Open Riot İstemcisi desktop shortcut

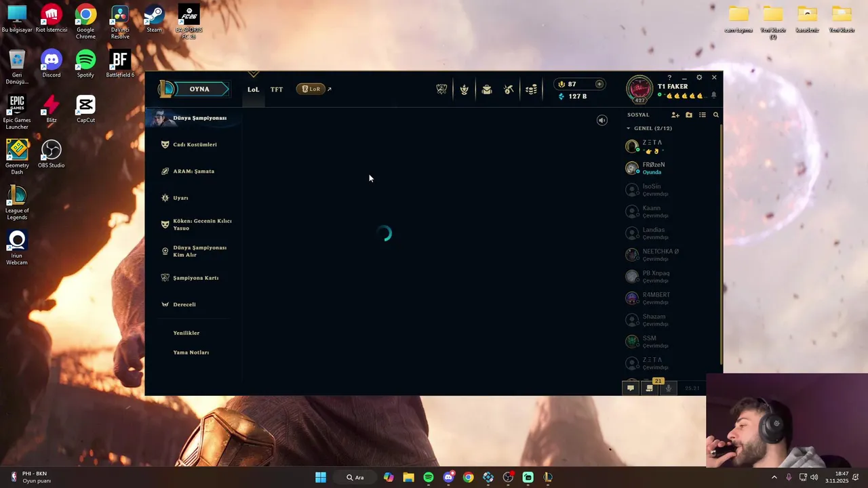[51, 20]
